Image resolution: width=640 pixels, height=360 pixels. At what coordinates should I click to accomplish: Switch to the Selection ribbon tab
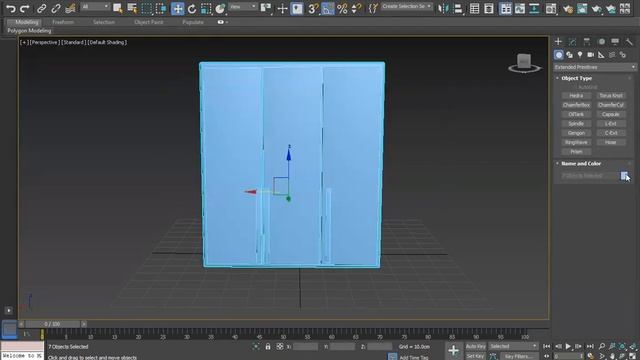tap(104, 22)
